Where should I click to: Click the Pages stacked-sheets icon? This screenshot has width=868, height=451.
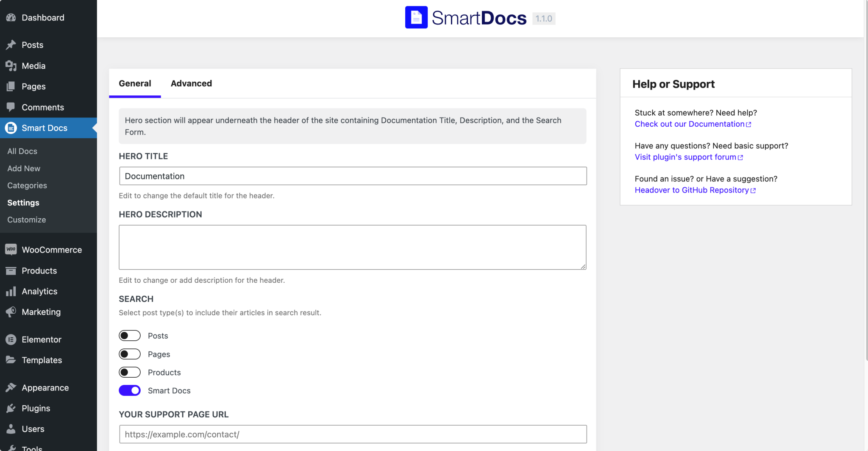click(11, 86)
